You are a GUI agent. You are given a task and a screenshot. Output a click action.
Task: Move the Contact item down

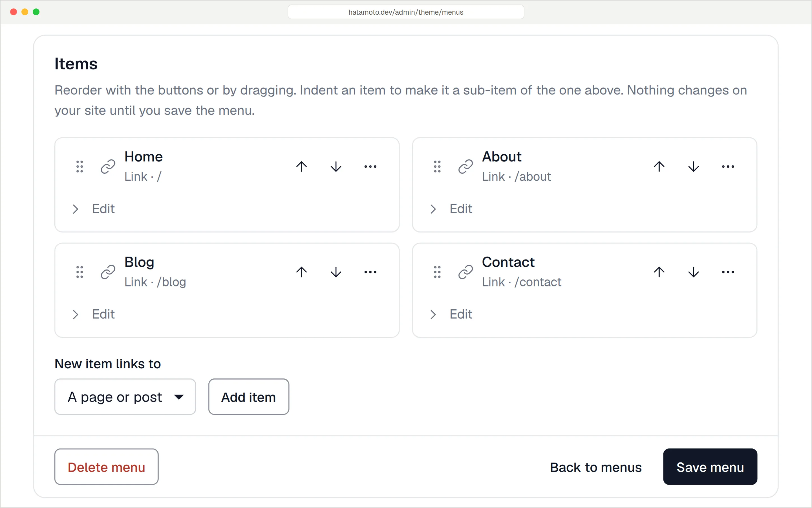coord(694,272)
